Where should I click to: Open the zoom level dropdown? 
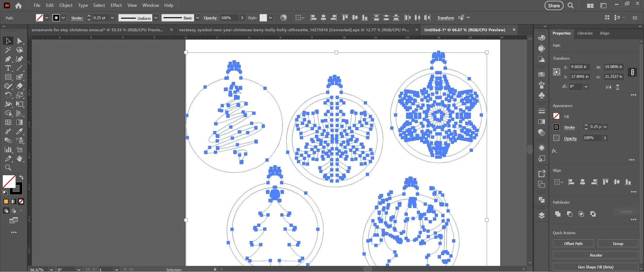tap(52, 270)
